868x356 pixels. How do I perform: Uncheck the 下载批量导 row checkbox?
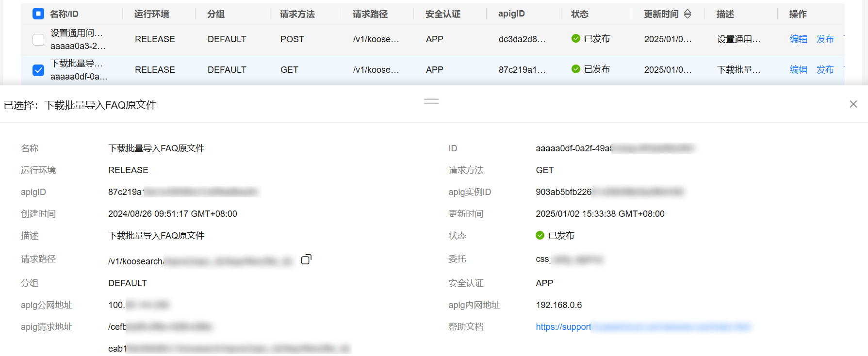(x=38, y=70)
